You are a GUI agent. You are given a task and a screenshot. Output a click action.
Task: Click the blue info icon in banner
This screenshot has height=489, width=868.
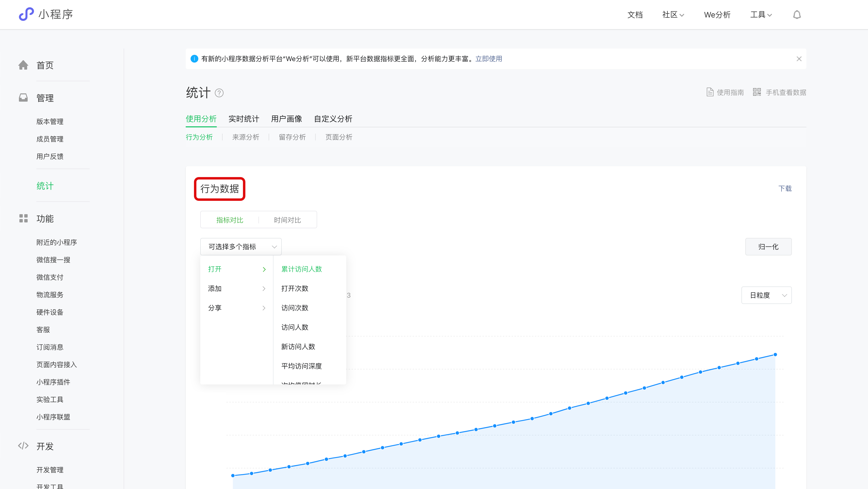coord(194,59)
